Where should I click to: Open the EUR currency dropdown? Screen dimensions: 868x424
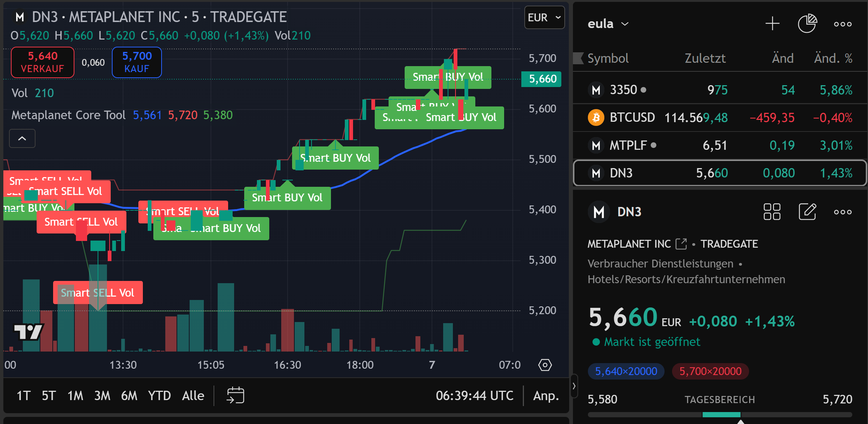(x=544, y=18)
